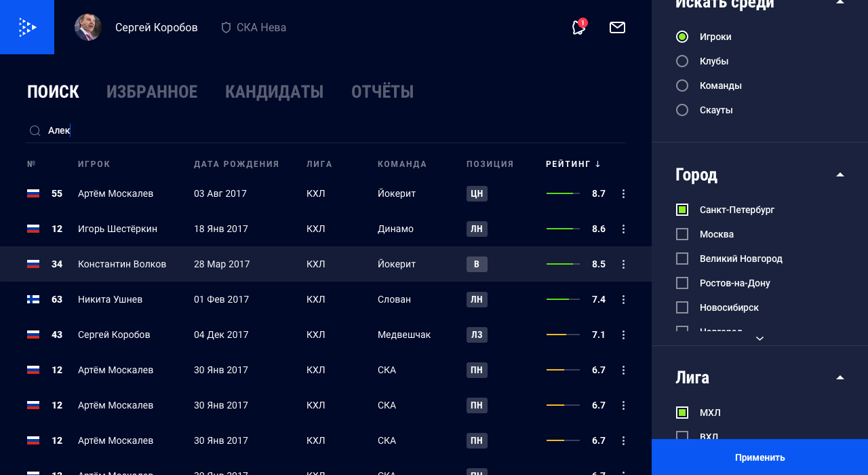Click birth date 28 Мар 2017

tap(222, 264)
